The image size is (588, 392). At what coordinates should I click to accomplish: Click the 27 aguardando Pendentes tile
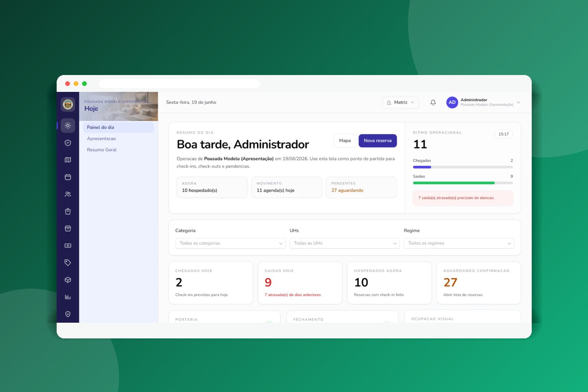coord(361,187)
